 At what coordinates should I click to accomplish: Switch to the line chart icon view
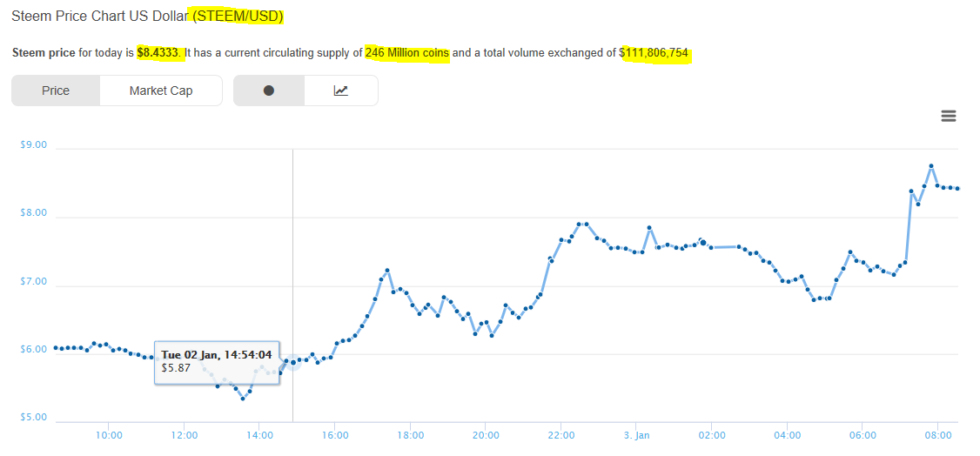click(340, 91)
